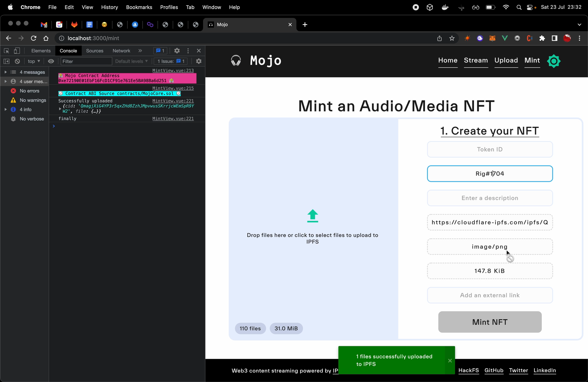Image resolution: width=588 pixels, height=382 pixels.
Task: Open MintView.vue:213 source link
Action: click(173, 70)
